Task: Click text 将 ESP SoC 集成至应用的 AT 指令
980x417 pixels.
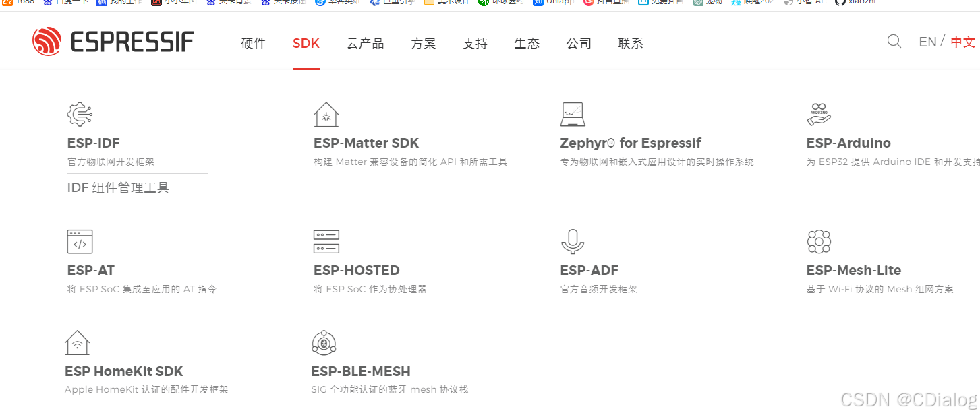Action: pyautogui.click(x=142, y=289)
